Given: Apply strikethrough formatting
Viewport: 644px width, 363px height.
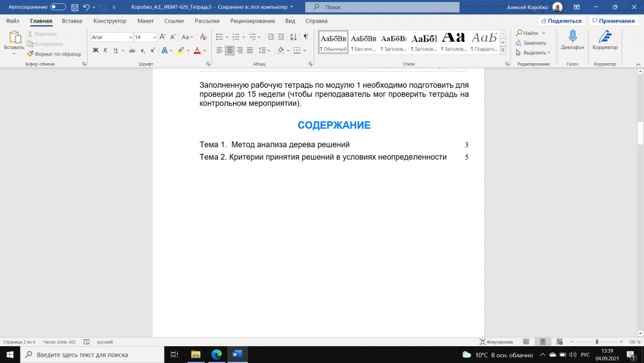Looking at the screenshot, I should click(x=132, y=50).
